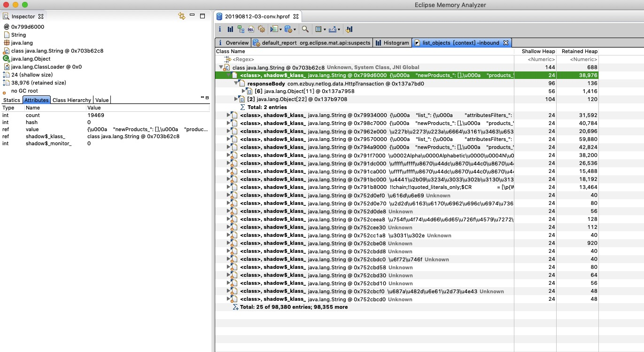The height and width of the screenshot is (352, 644).
Task: Maximize the Inspector view
Action: pyautogui.click(x=202, y=16)
